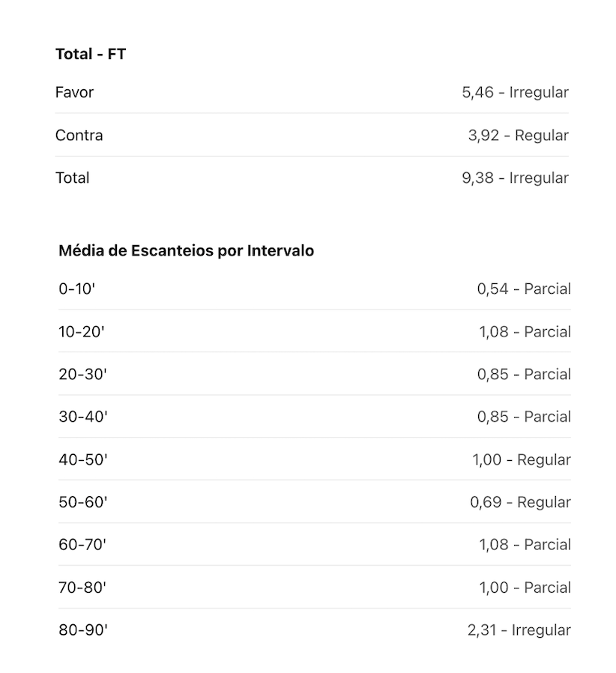
Task: Select the 50-60' interval label
Action: 83,502
